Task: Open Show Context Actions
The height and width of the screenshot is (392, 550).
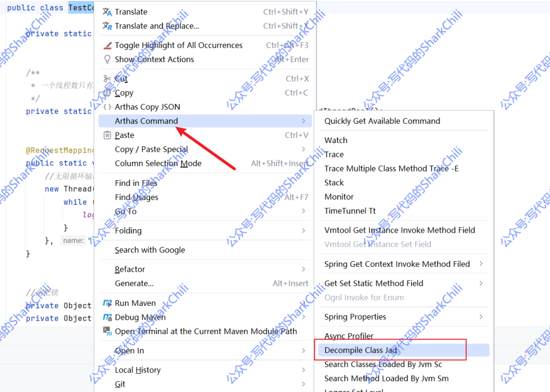Action: [205, 59]
